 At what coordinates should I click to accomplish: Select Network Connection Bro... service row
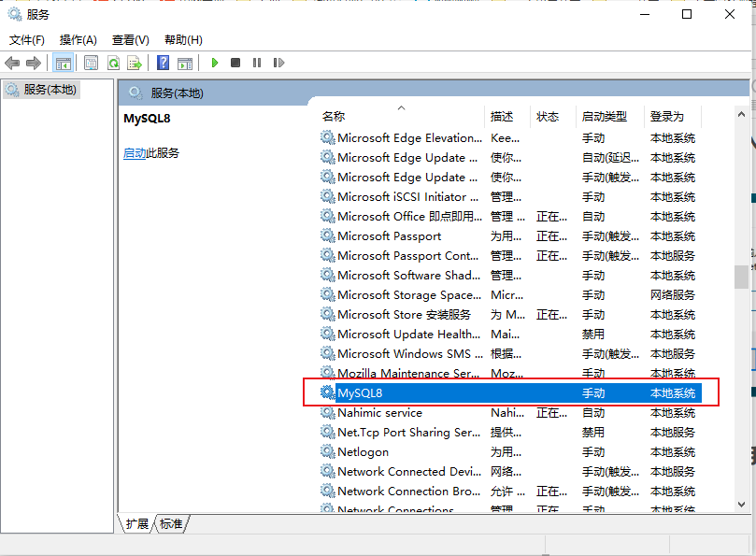point(511,491)
